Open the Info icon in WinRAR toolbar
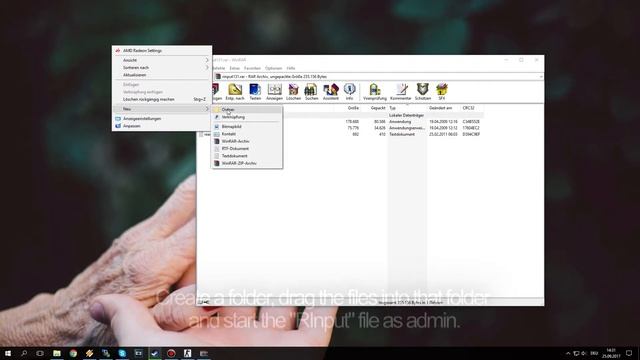 tap(349, 92)
